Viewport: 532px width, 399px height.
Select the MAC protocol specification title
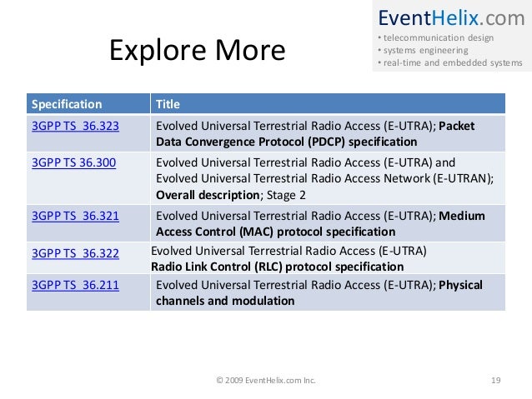click(x=320, y=224)
